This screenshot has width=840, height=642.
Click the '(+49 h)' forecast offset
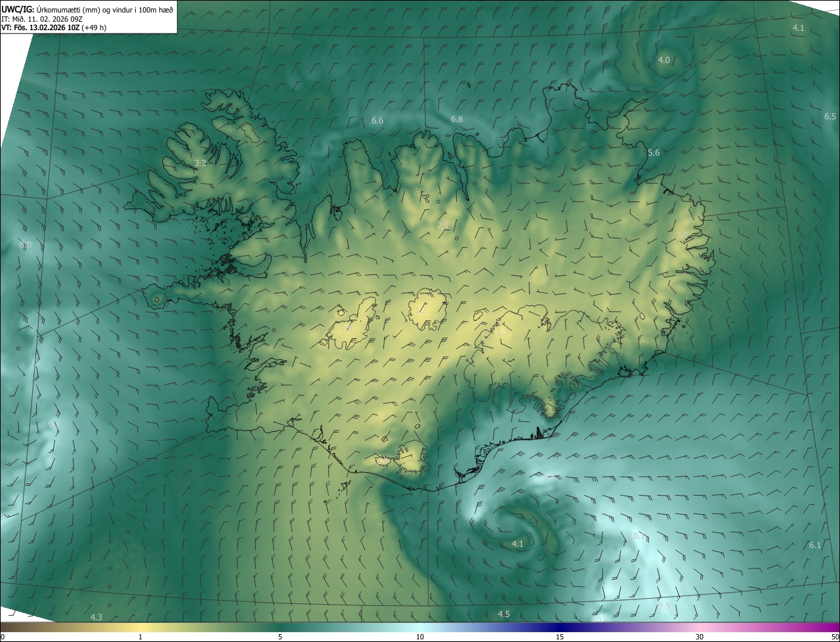(x=94, y=28)
